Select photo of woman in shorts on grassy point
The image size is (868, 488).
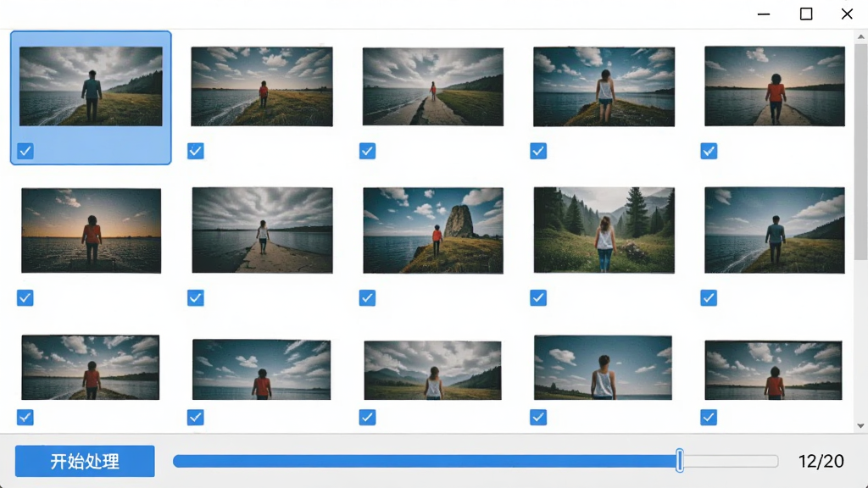tap(604, 86)
